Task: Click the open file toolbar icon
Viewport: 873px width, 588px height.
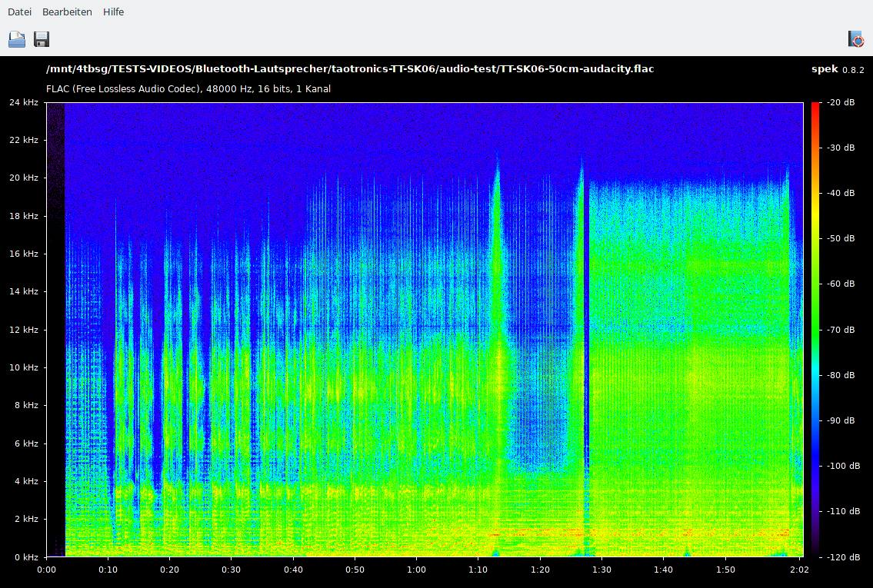Action: click(17, 39)
